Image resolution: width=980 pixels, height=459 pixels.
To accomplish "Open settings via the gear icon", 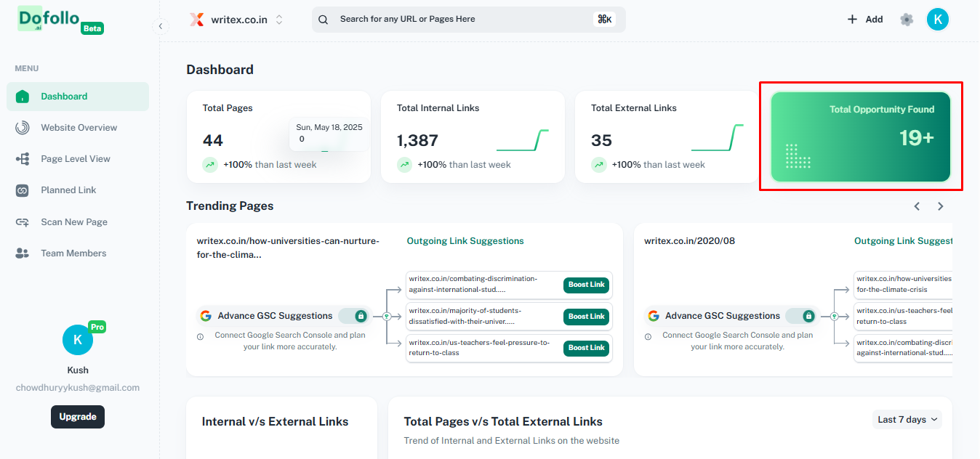I will (907, 20).
